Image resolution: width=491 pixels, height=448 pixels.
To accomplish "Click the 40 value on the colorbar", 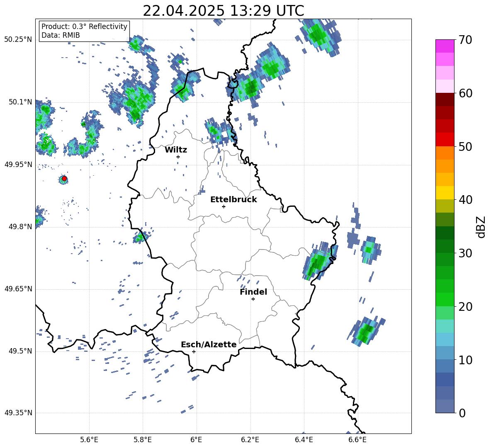I will pyautogui.click(x=465, y=200).
